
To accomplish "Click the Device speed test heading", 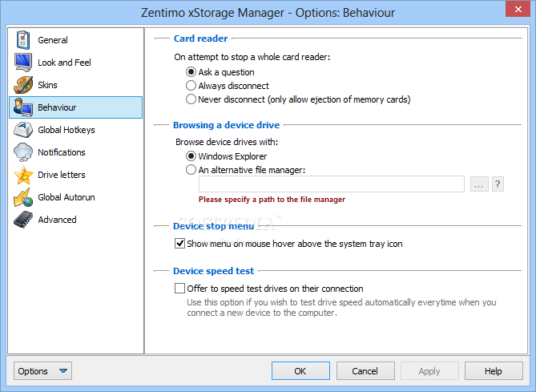I will click(213, 271).
